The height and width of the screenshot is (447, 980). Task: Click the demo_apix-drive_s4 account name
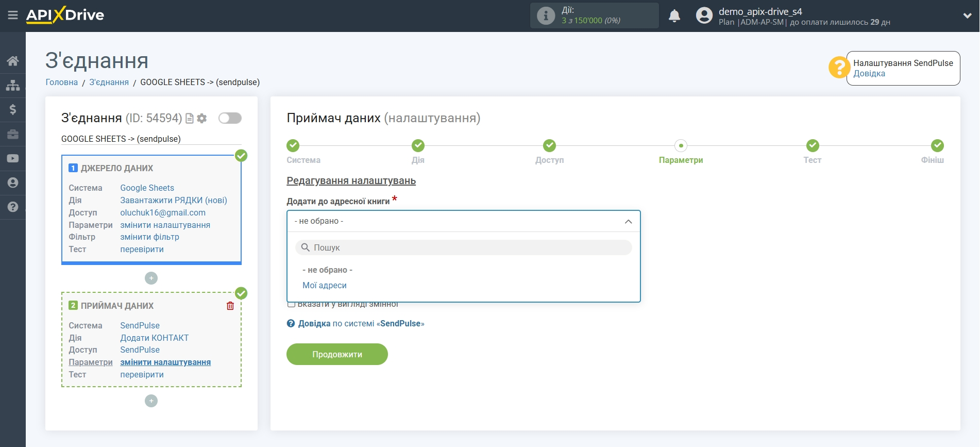pyautogui.click(x=761, y=11)
